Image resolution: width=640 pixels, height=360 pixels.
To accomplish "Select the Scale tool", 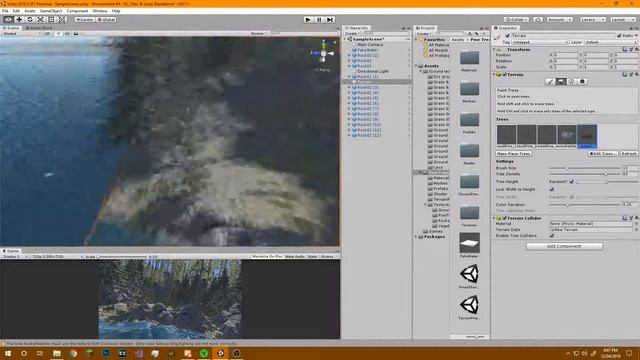I will click(x=40, y=20).
